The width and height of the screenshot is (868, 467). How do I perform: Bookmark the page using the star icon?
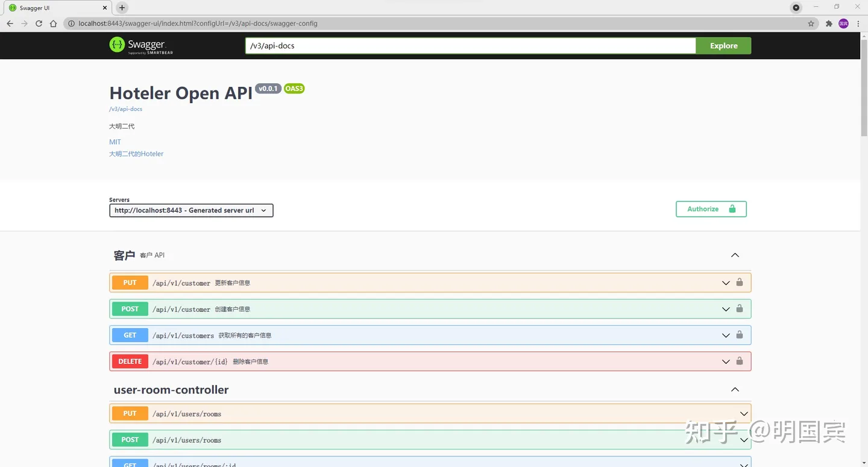[x=811, y=24]
